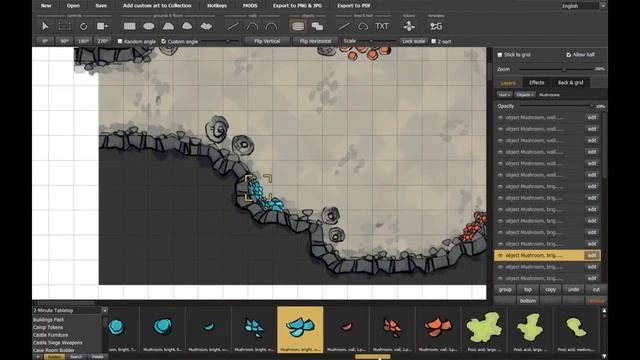Enable Stick to grid checkbox

click(500, 55)
